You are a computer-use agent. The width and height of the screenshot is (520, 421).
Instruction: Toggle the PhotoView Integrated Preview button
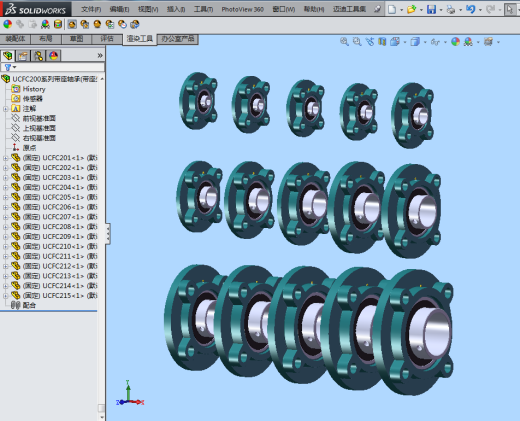click(72, 24)
